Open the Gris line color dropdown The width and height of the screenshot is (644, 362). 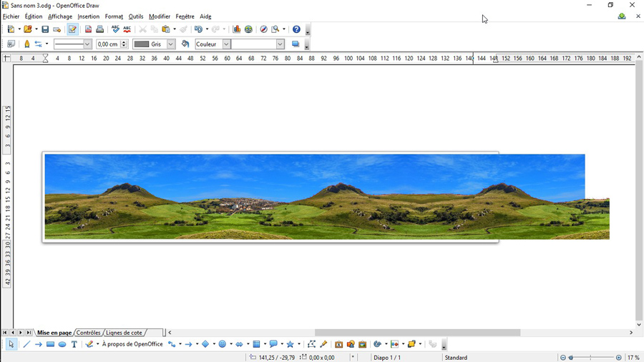[171, 44]
